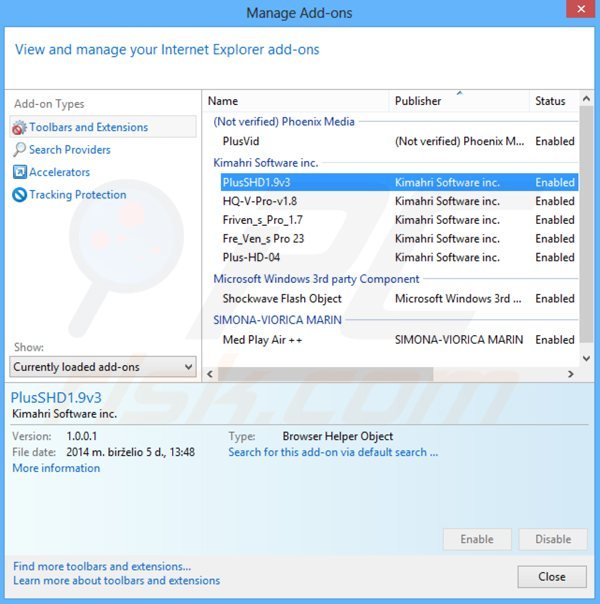Click the Toolbars and Extensions gear icon
Image resolution: width=600 pixels, height=604 pixels.
coord(19,128)
